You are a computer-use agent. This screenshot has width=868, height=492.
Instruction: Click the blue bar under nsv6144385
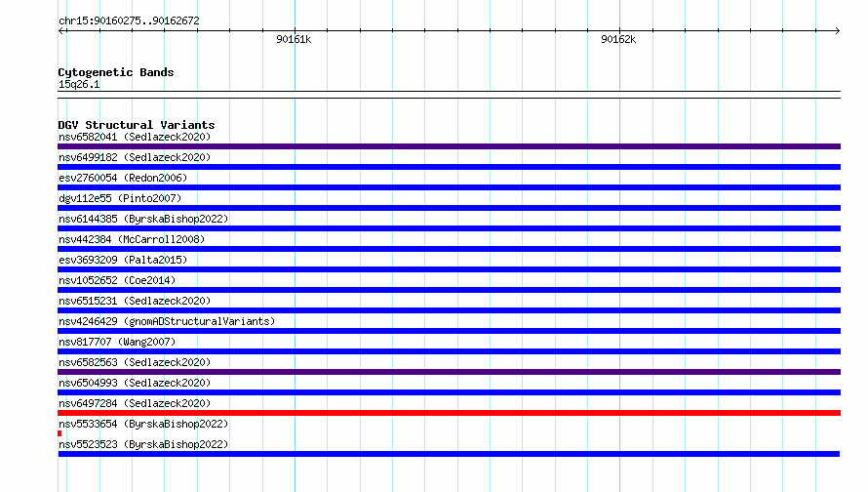click(x=449, y=228)
